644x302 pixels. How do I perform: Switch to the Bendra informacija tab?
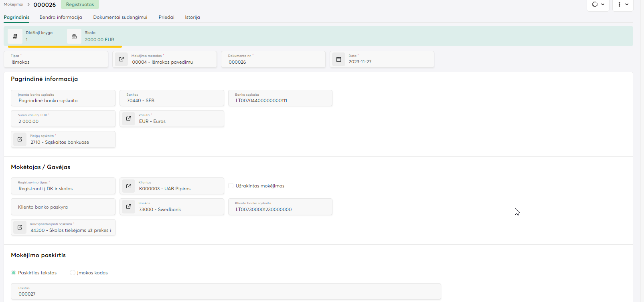point(61,17)
